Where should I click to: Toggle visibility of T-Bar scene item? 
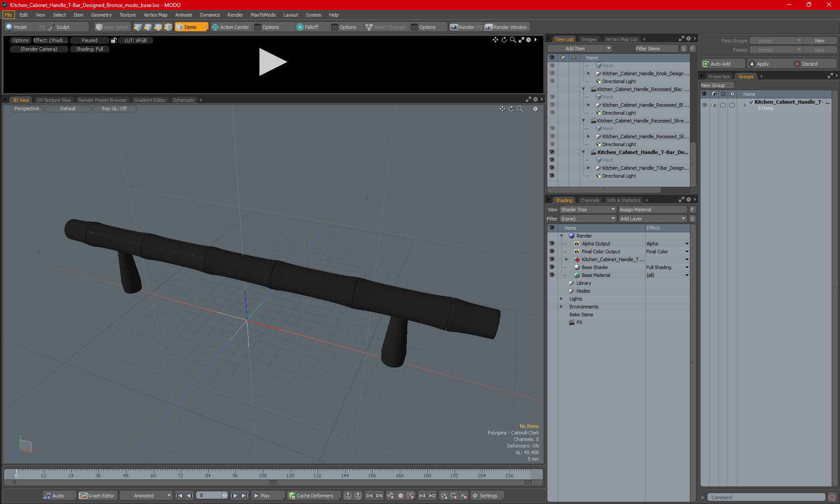[x=552, y=152]
